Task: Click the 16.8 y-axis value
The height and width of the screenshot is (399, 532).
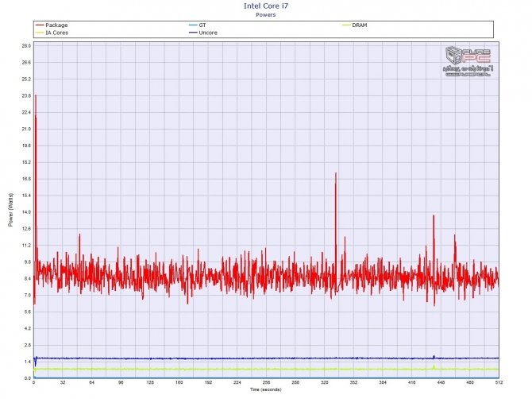Action: pos(26,179)
